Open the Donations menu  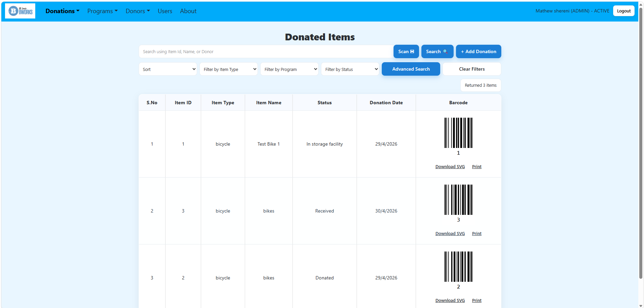pyautogui.click(x=62, y=11)
